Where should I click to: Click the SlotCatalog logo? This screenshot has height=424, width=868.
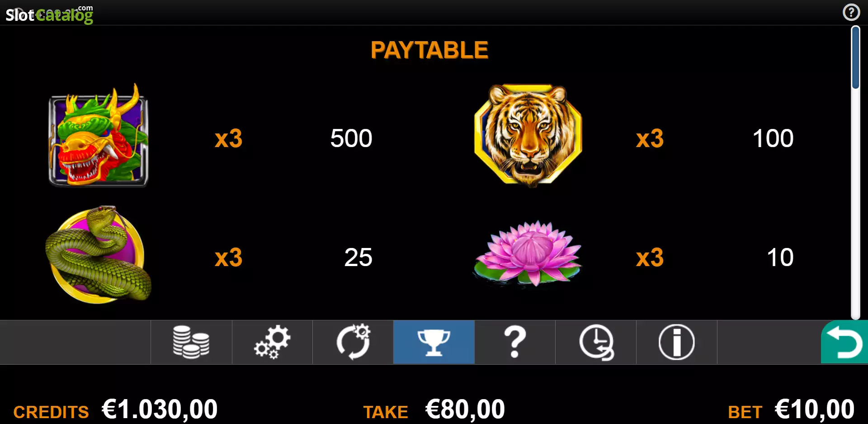click(x=49, y=14)
